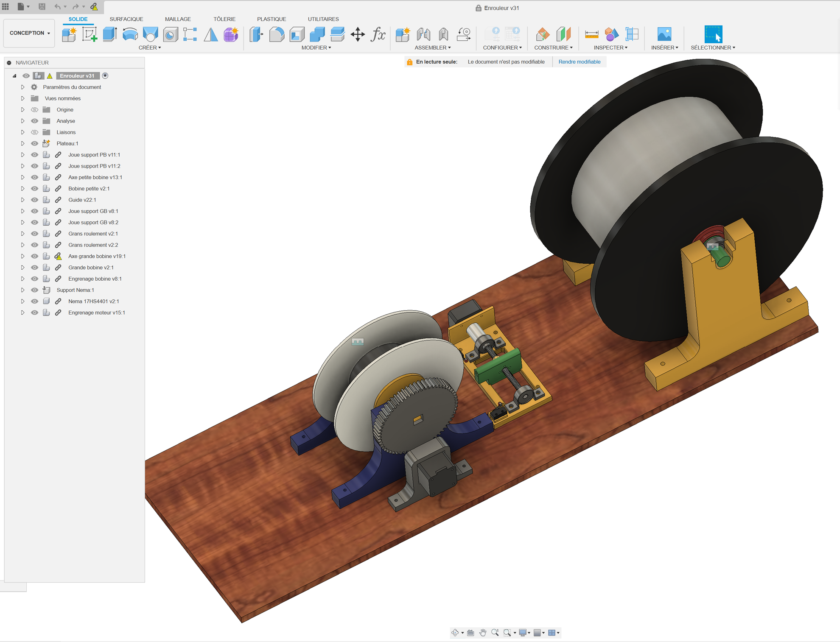Click the Extrude tool icon
The width and height of the screenshot is (840, 642).
[x=110, y=34]
